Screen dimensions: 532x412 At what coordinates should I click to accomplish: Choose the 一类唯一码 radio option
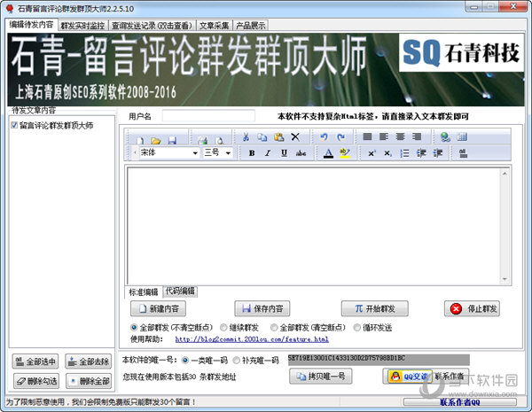[x=185, y=360]
